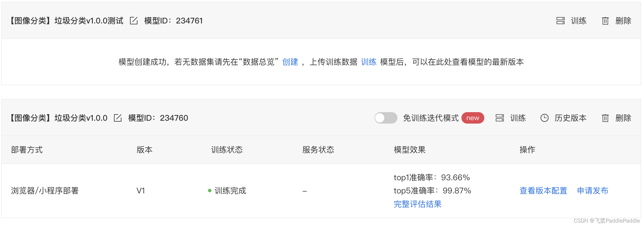Click 历史版本 text button
The width and height of the screenshot is (644, 226).
click(x=570, y=118)
